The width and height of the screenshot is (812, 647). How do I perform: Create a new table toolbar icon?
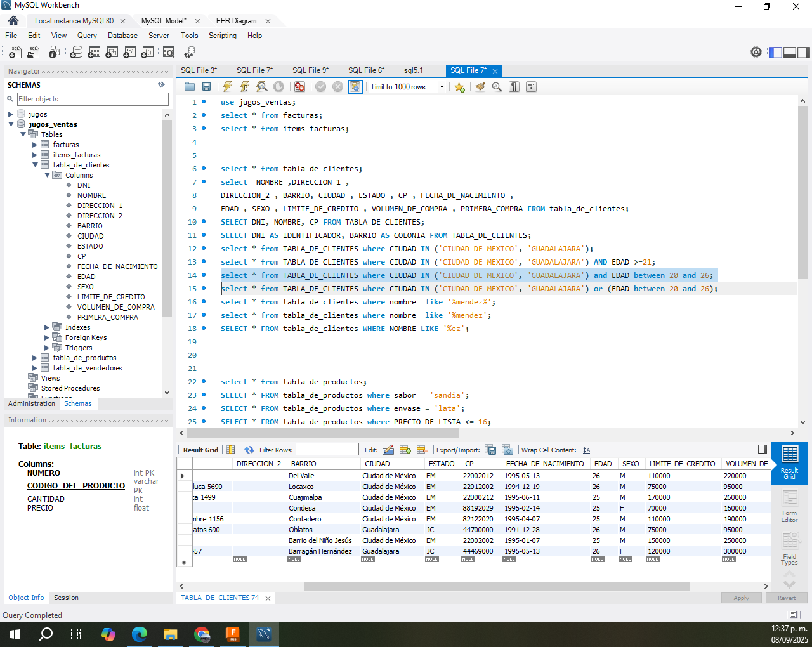(x=94, y=53)
